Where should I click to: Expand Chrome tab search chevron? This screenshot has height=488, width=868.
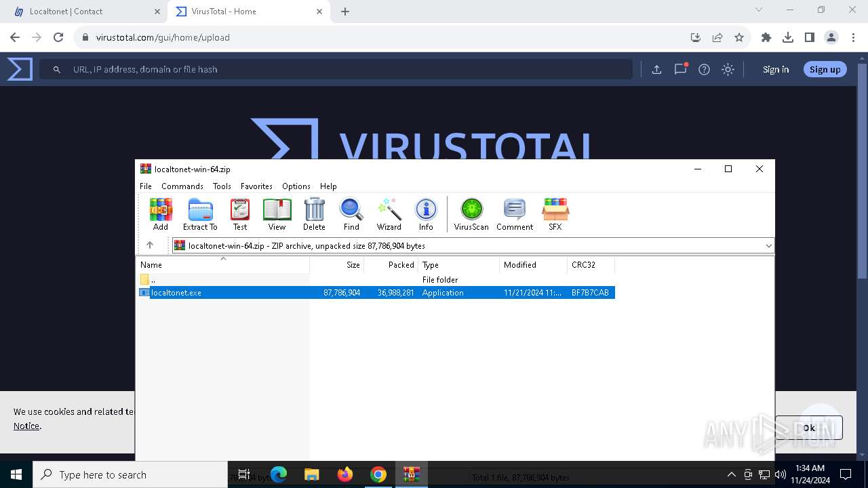point(759,10)
